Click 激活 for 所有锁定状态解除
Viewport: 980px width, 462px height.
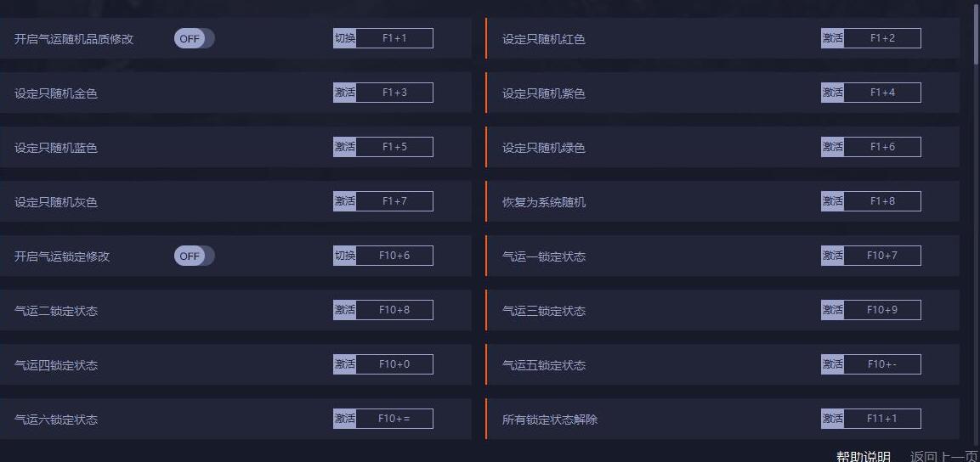coord(832,419)
